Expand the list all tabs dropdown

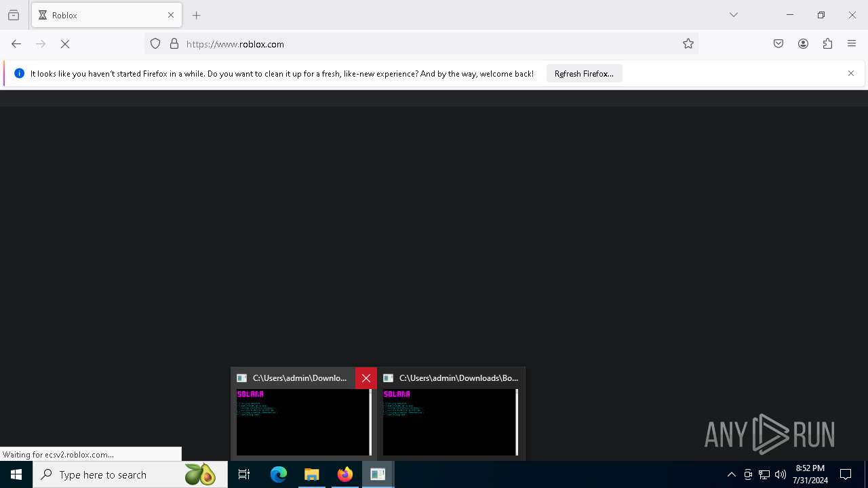[x=734, y=15]
